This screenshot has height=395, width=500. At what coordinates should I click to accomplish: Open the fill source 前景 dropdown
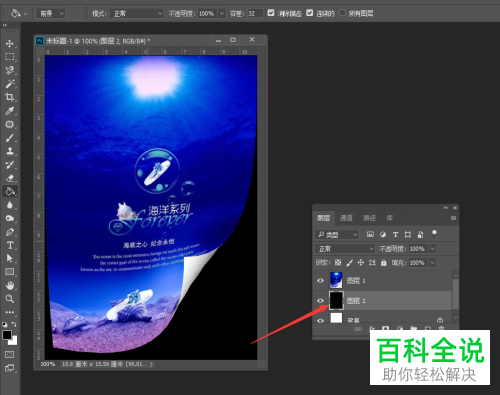point(50,14)
